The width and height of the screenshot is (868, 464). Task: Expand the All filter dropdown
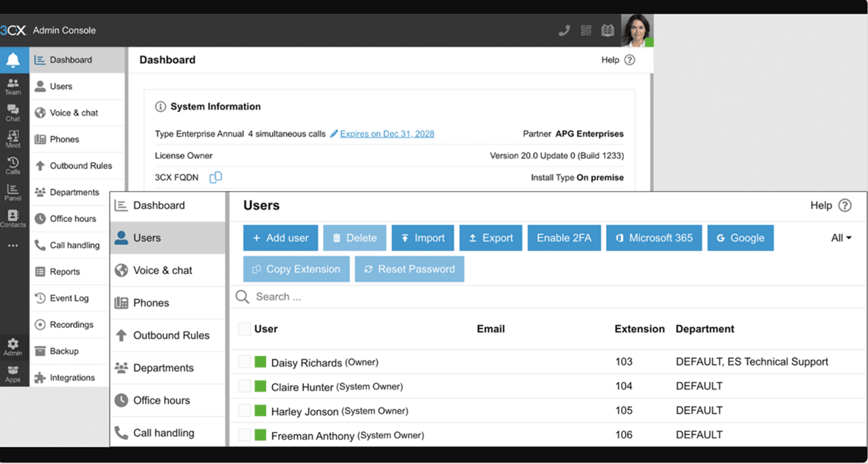841,238
